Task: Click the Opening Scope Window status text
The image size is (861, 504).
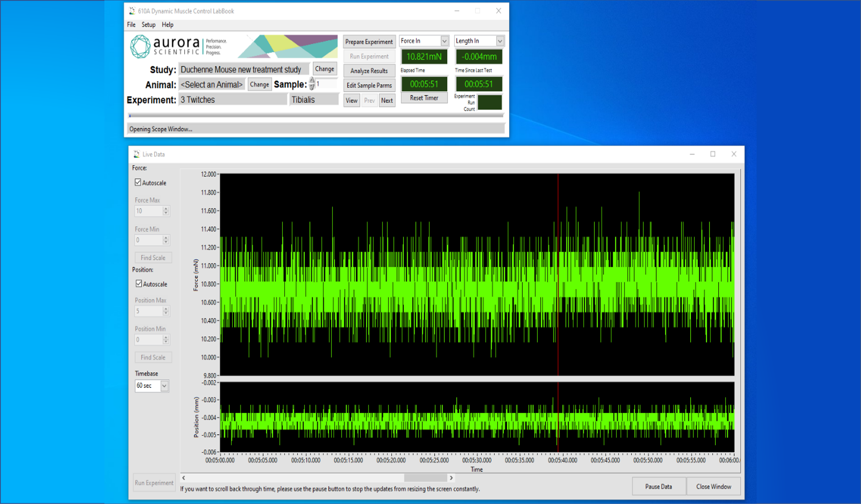Action: coord(161,129)
